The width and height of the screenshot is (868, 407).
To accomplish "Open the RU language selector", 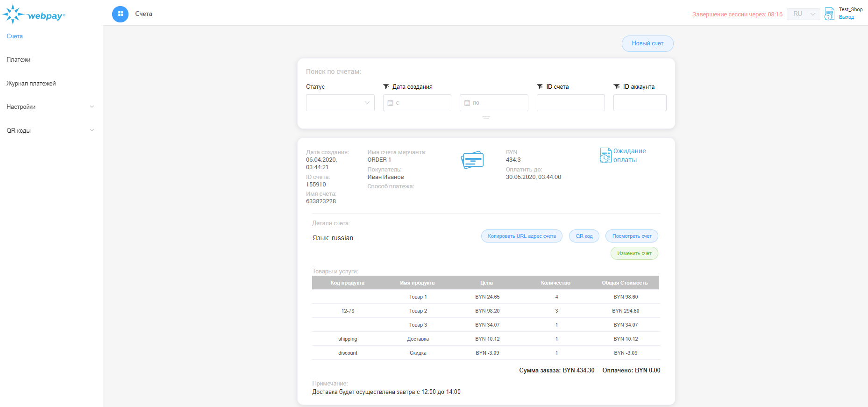I will pyautogui.click(x=803, y=14).
